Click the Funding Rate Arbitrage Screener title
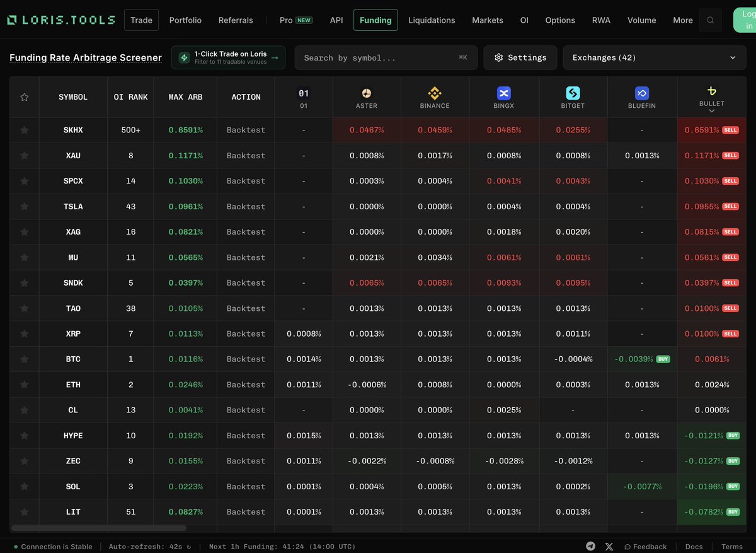Viewport: 756px width, 553px height. click(x=86, y=57)
